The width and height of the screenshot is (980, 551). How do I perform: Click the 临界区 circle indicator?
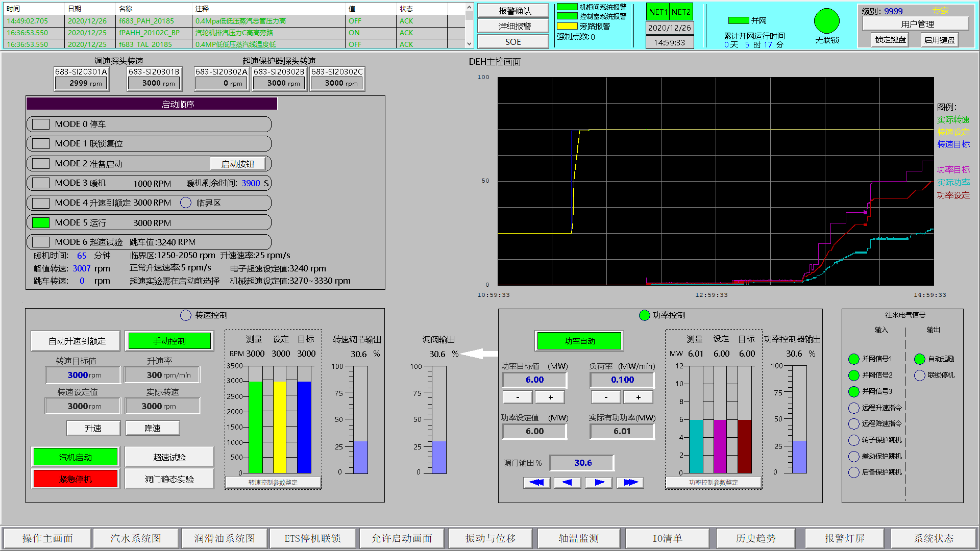(186, 203)
